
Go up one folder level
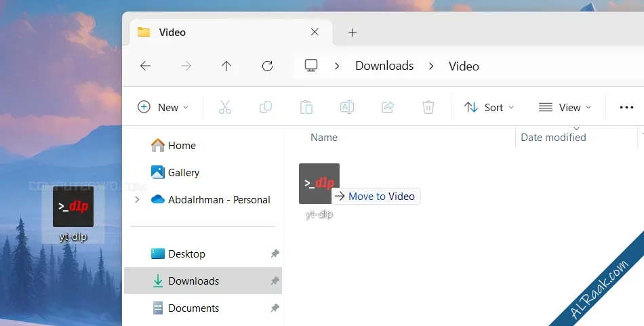(226, 66)
